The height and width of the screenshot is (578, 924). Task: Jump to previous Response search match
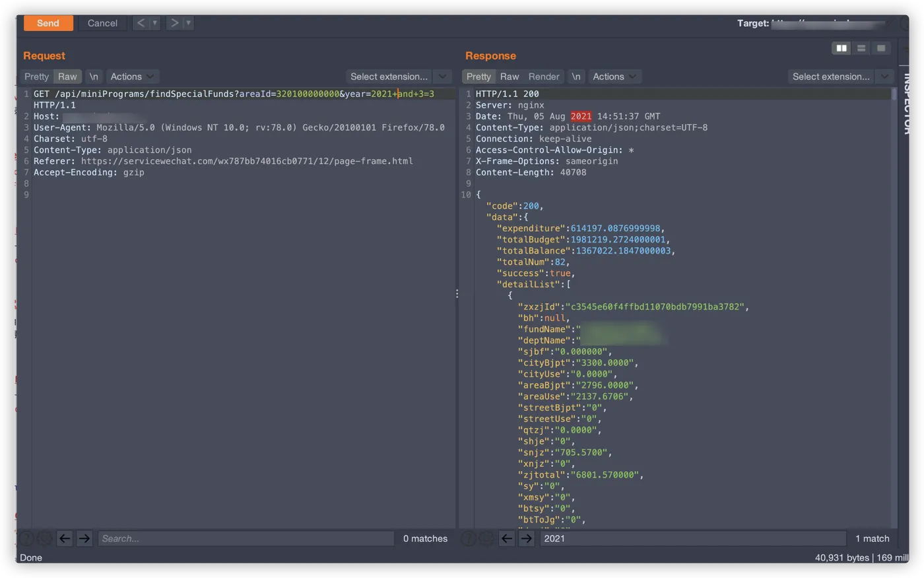coord(507,538)
